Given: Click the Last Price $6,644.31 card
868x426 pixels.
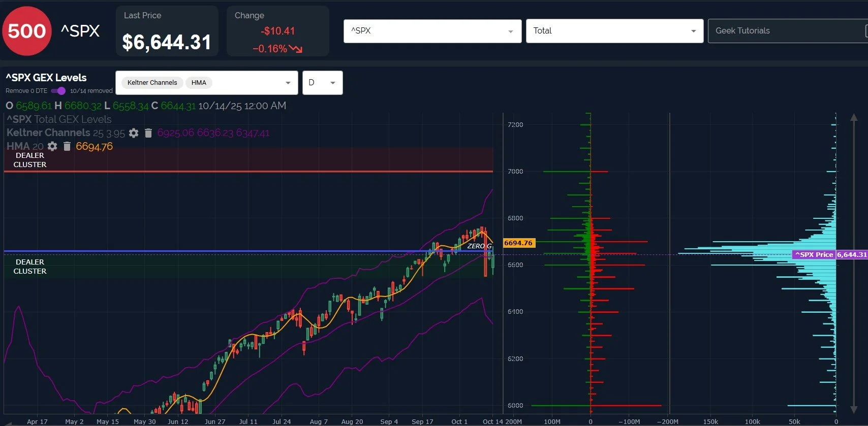Looking at the screenshot, I should point(167,31).
